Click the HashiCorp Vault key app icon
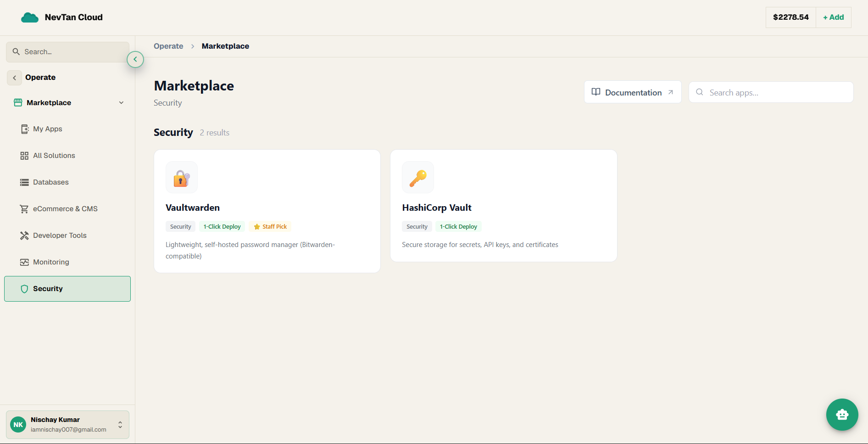 (x=418, y=177)
